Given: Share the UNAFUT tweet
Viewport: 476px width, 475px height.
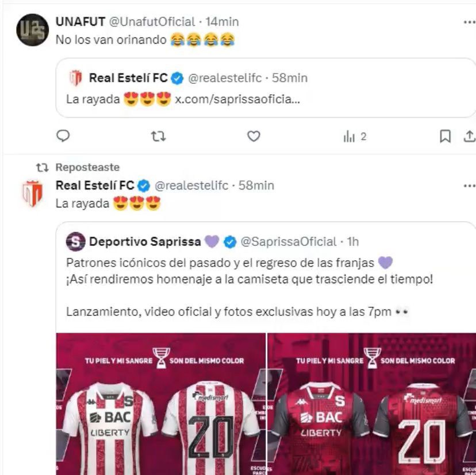Looking at the screenshot, I should click(469, 136).
